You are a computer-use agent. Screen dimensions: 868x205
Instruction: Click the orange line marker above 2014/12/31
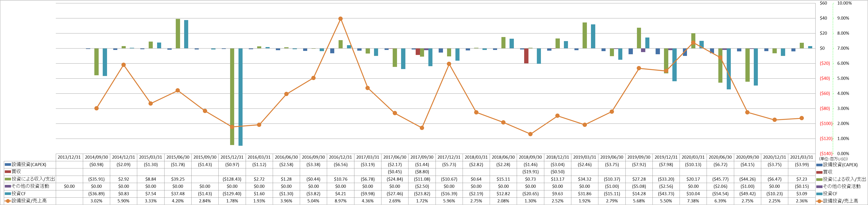tap(123, 65)
